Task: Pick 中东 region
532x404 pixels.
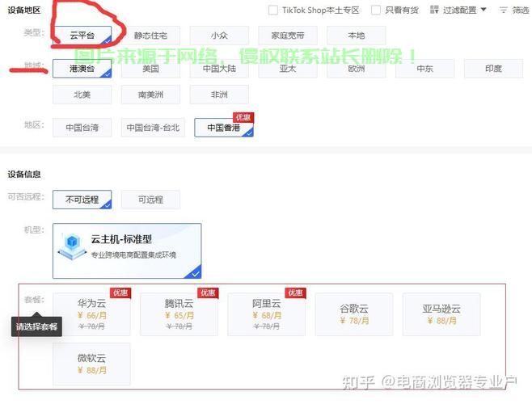Action: pos(424,69)
